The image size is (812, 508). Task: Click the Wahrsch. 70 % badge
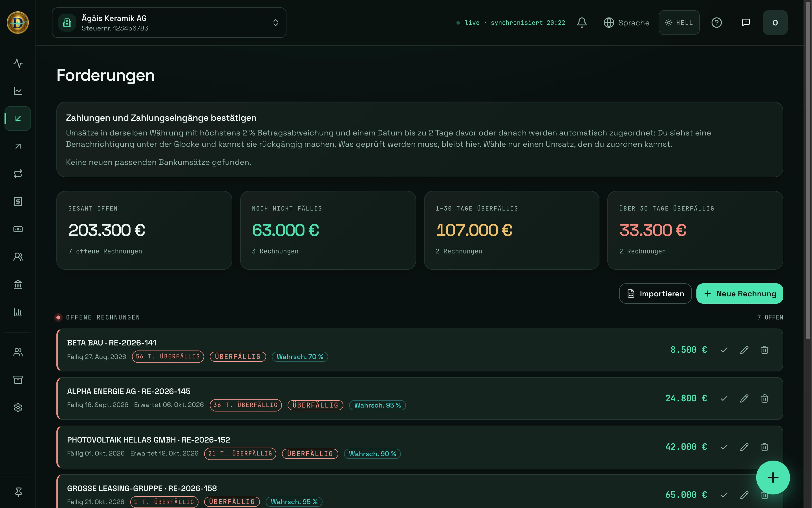(300, 357)
